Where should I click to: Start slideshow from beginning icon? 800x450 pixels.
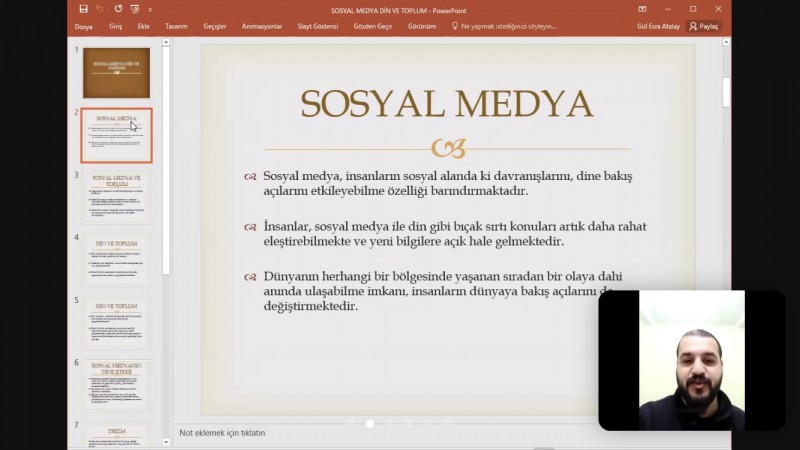(x=134, y=9)
